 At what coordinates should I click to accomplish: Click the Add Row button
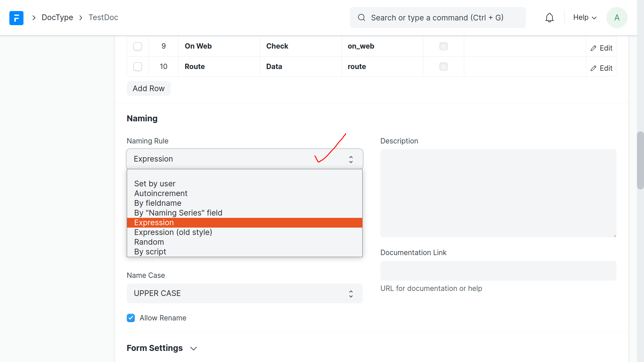click(148, 88)
